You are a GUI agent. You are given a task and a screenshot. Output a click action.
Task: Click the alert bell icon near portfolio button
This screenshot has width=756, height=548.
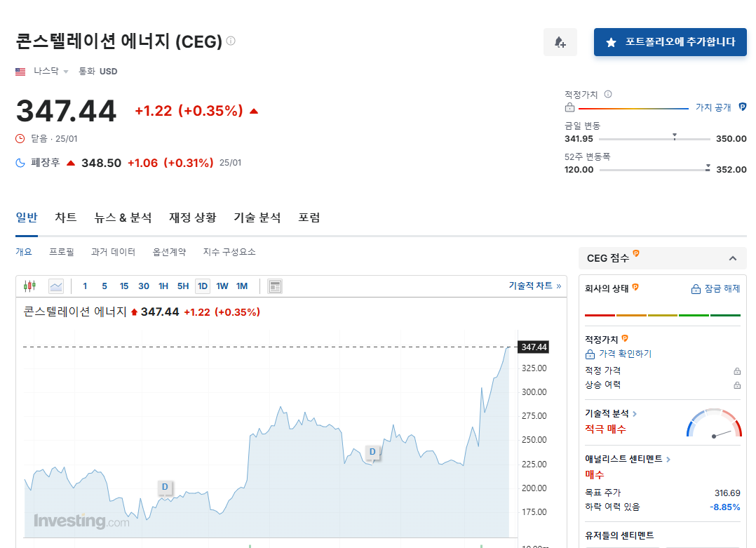pos(560,42)
